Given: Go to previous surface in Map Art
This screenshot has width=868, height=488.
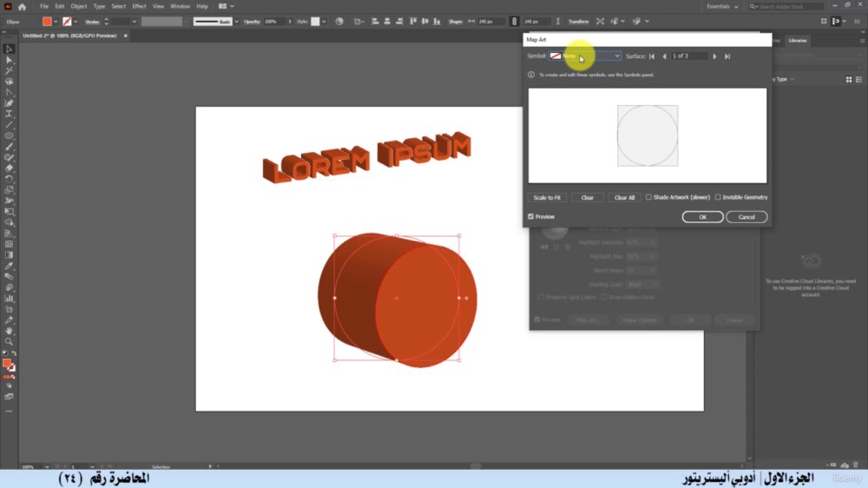Looking at the screenshot, I should (x=664, y=56).
